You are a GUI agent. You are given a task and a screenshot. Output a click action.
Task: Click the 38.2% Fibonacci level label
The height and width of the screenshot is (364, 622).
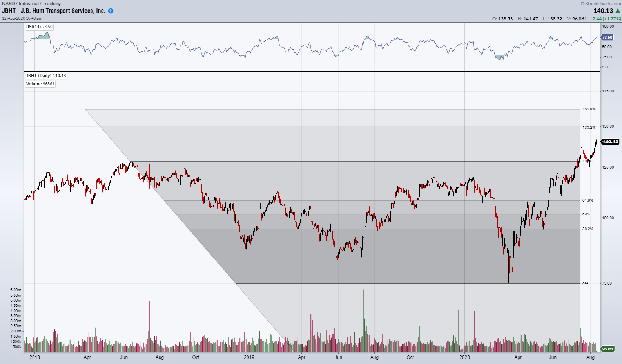[x=588, y=229]
